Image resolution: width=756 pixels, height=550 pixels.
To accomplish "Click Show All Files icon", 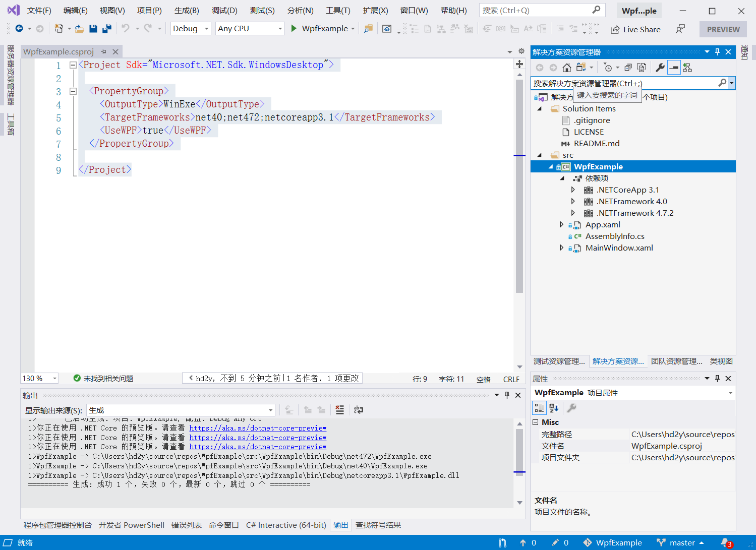I will (x=642, y=68).
